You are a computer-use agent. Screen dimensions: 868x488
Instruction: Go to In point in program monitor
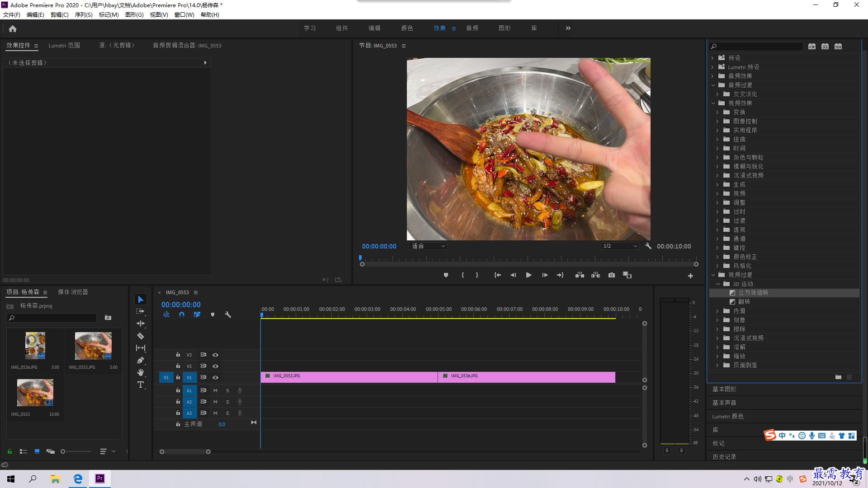coord(497,275)
